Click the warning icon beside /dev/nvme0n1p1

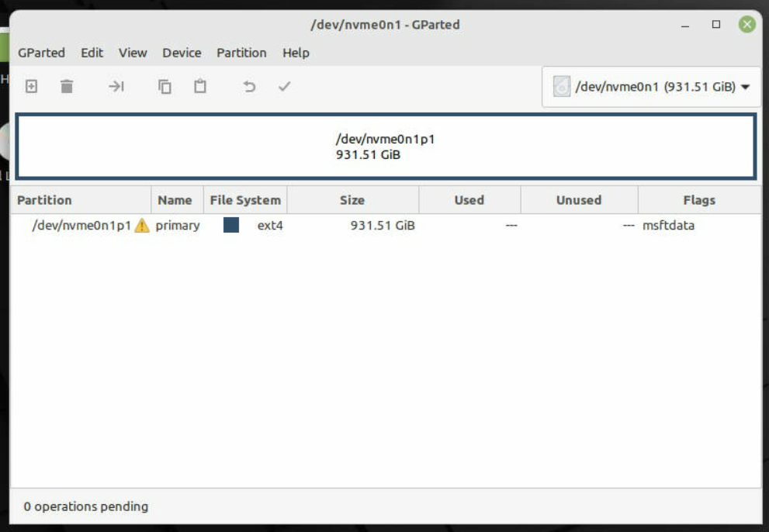(x=142, y=225)
